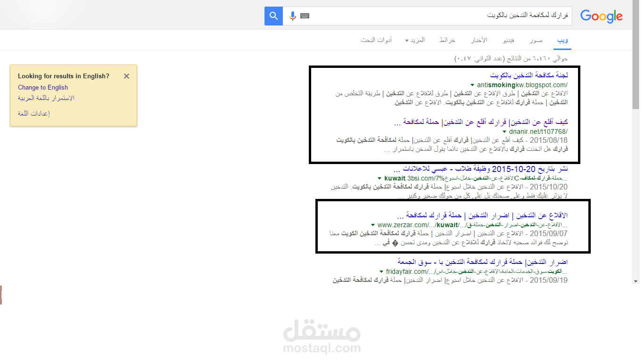The width and height of the screenshot is (644, 362).
Task: Click the blue search magnifier button
Action: coord(273,16)
